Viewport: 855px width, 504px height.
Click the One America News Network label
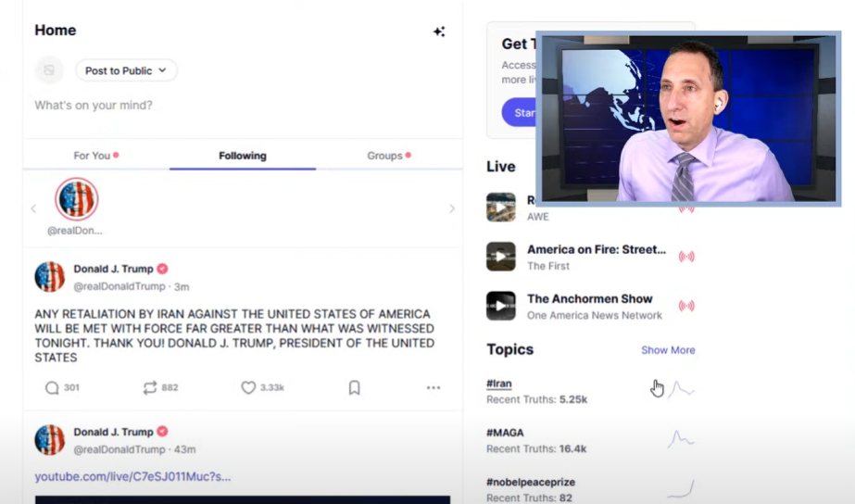tap(595, 315)
